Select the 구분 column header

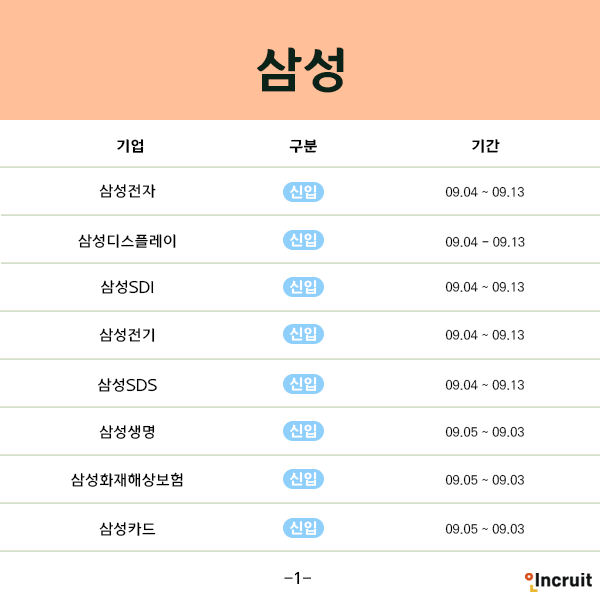coord(303,146)
